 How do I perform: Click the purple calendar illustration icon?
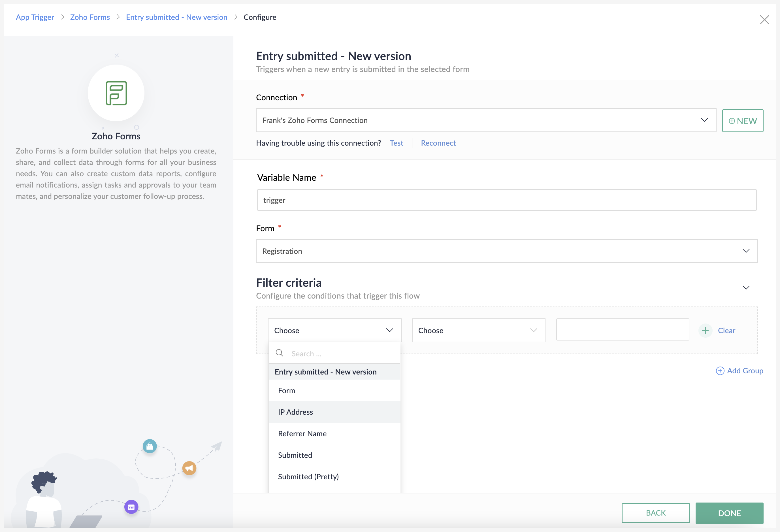click(x=131, y=507)
